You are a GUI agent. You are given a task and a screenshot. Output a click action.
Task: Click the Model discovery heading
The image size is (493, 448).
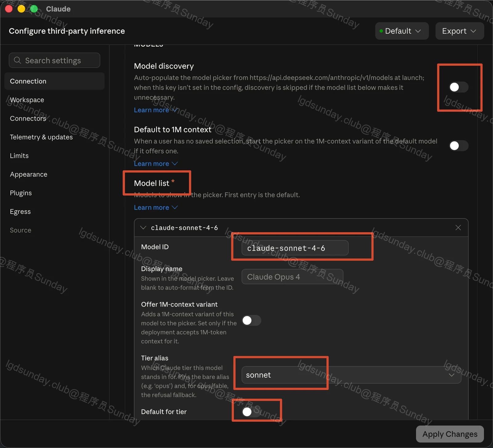point(164,66)
